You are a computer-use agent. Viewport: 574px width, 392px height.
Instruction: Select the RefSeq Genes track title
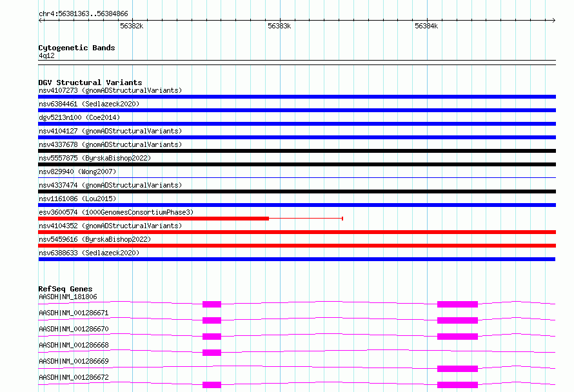pos(65,289)
